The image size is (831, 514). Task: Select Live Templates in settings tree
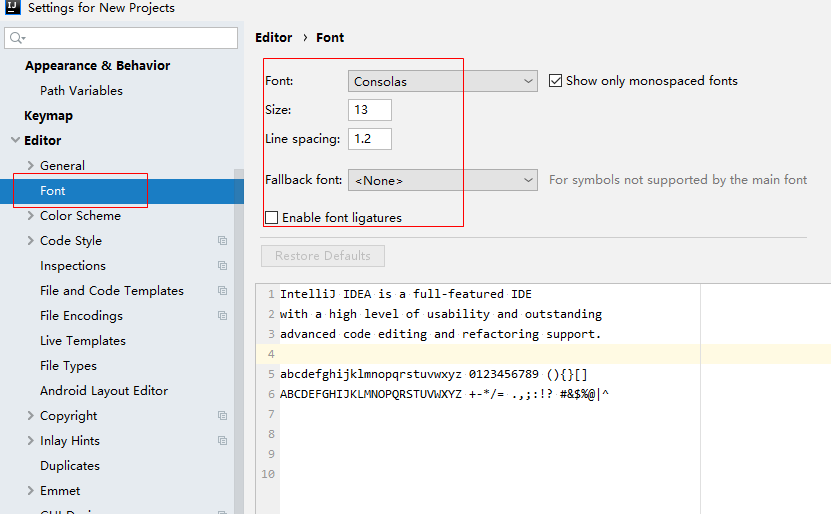(83, 341)
